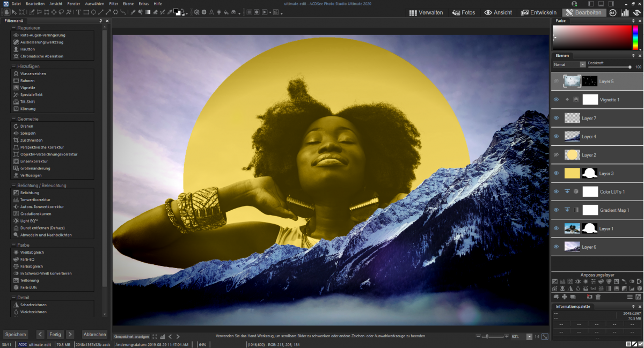The width and height of the screenshot is (644, 348).
Task: Hide the Vignette 1 layer
Action: pyautogui.click(x=556, y=100)
